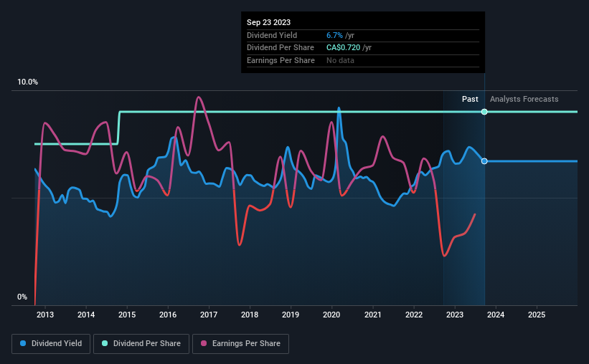589x364 pixels.
Task: Click the teal Dividend Per Share legend dot
Action: (105, 343)
